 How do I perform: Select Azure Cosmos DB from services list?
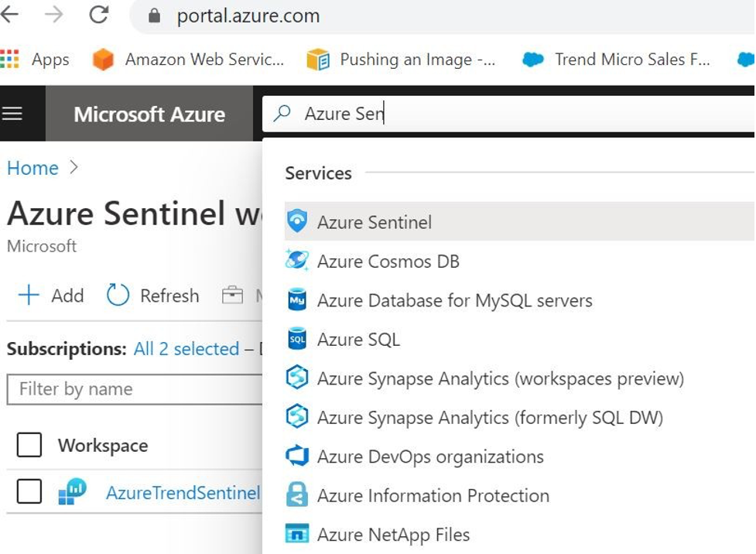coord(519,261)
